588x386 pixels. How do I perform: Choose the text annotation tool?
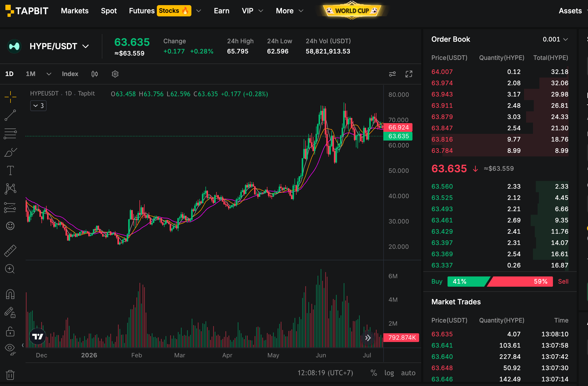click(x=10, y=170)
